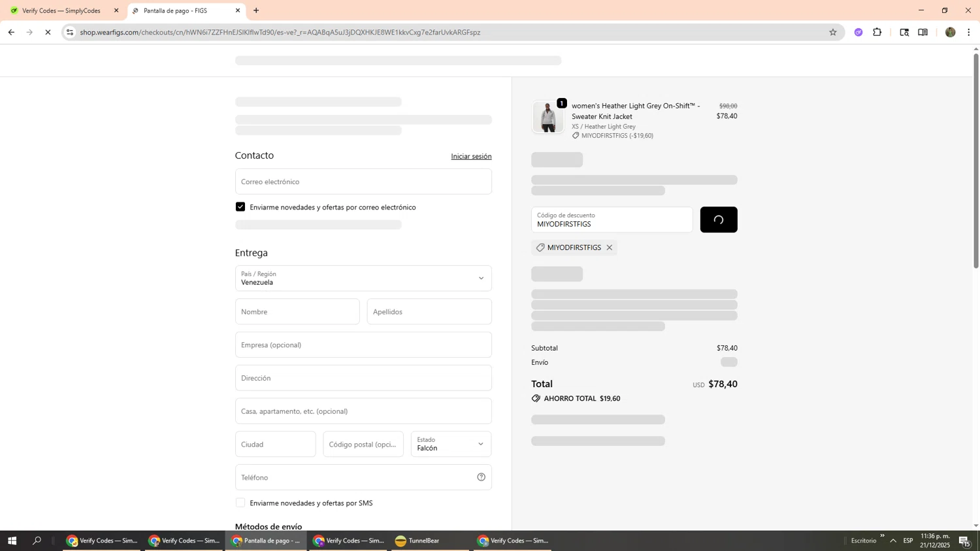Screen dimensions: 980x551
Task: Open the Chrome three-dot menu
Action: point(968,32)
